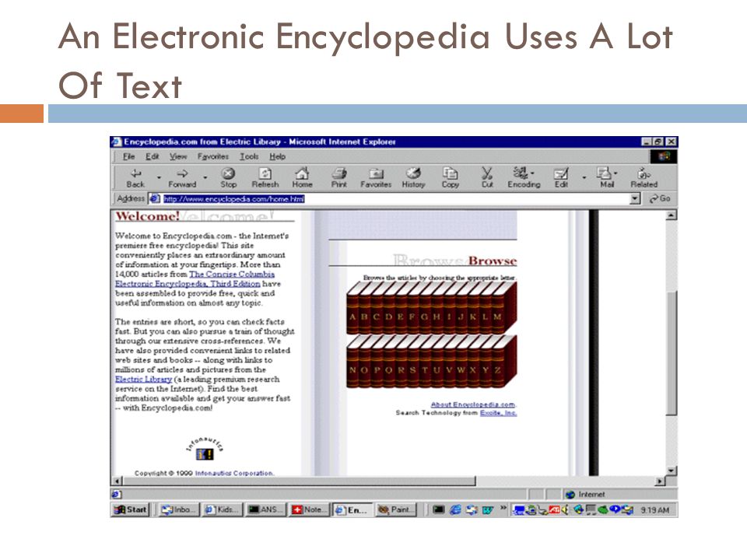Click the Back toolbar button
This screenshot has width=747, height=560.
click(135, 178)
